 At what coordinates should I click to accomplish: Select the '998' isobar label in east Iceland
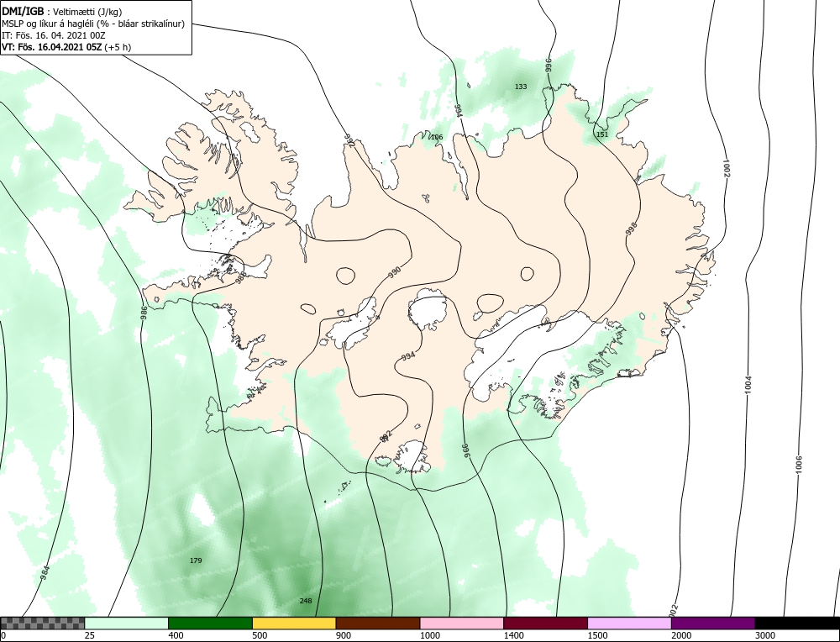click(632, 229)
